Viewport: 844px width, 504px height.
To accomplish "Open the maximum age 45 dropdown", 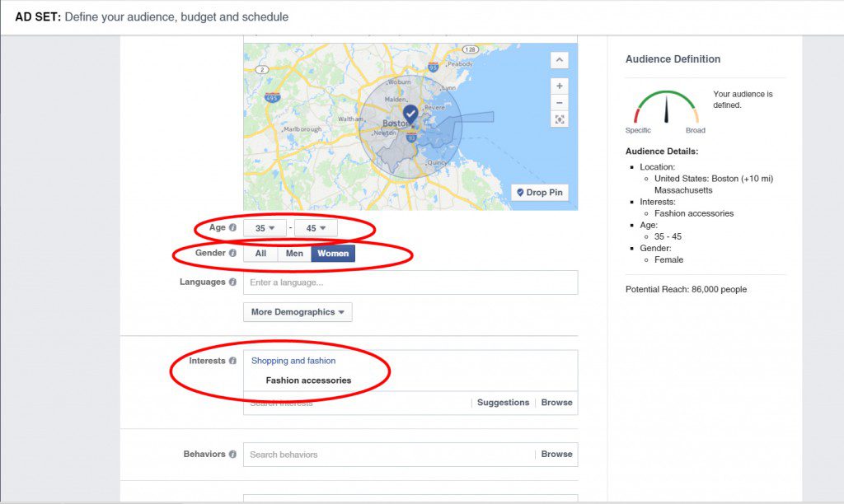I will tap(316, 228).
